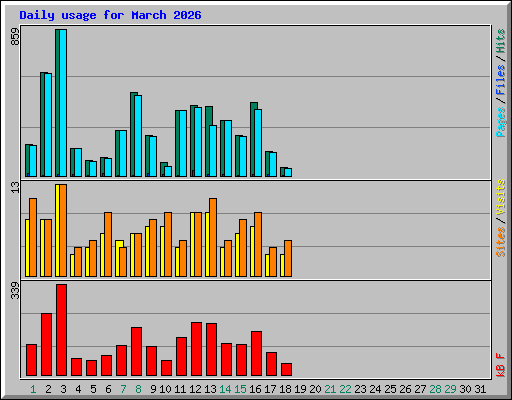Click day label 13 on the axis
This screenshot has height=400, width=512.
click(210, 389)
